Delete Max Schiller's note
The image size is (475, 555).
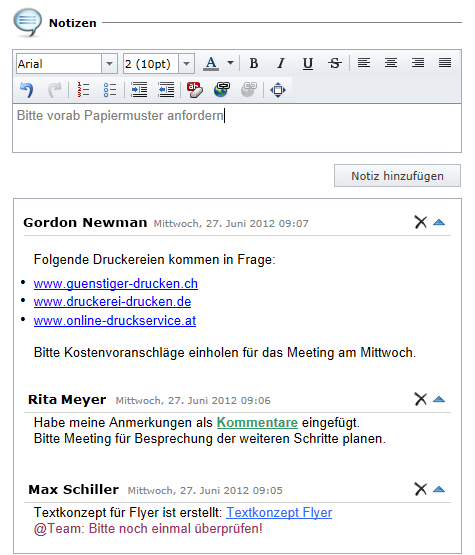tap(420, 489)
